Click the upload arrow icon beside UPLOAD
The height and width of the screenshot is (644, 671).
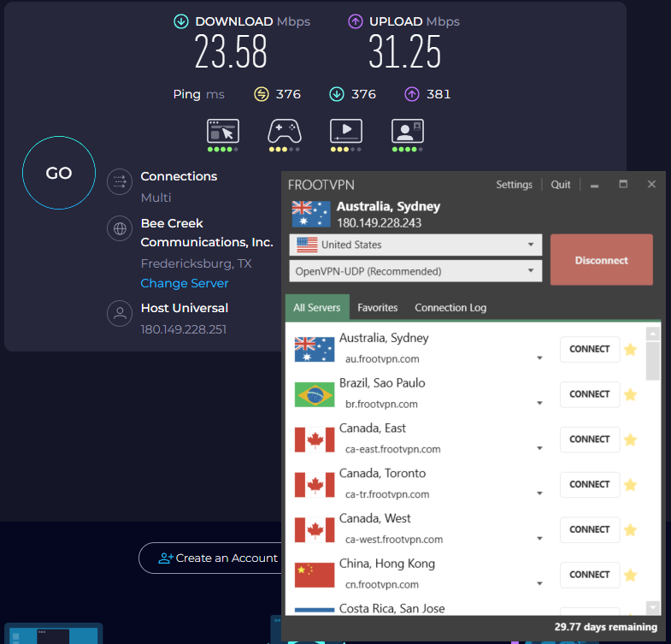(x=356, y=21)
